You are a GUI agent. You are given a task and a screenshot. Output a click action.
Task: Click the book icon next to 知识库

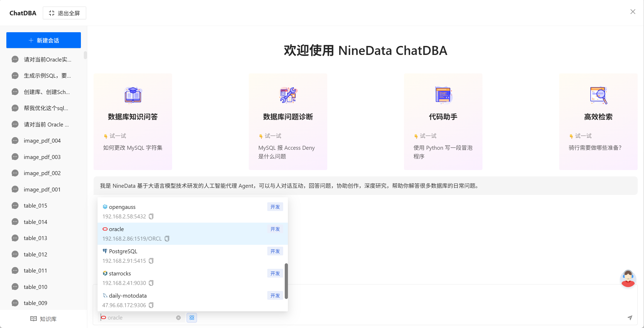point(34,319)
